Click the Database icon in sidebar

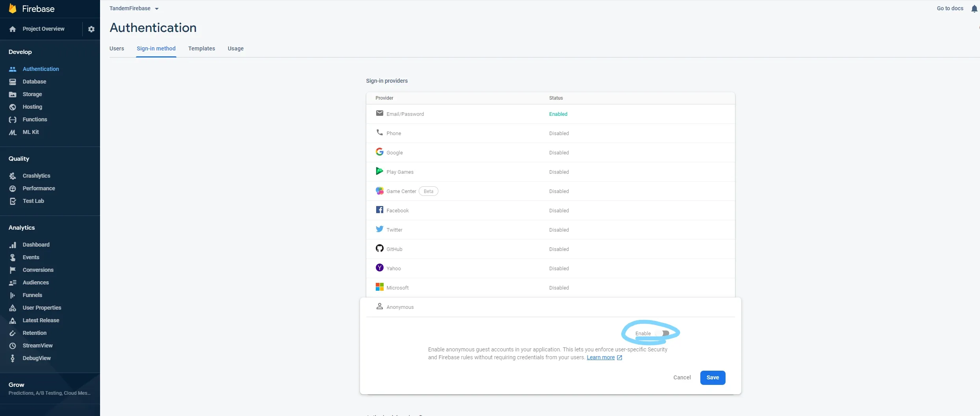pyautogui.click(x=13, y=82)
